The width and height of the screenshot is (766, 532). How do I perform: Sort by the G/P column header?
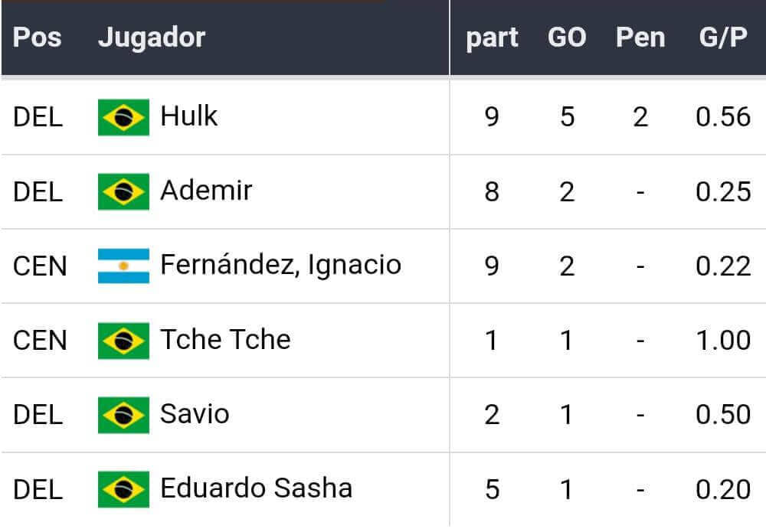pyautogui.click(x=722, y=38)
